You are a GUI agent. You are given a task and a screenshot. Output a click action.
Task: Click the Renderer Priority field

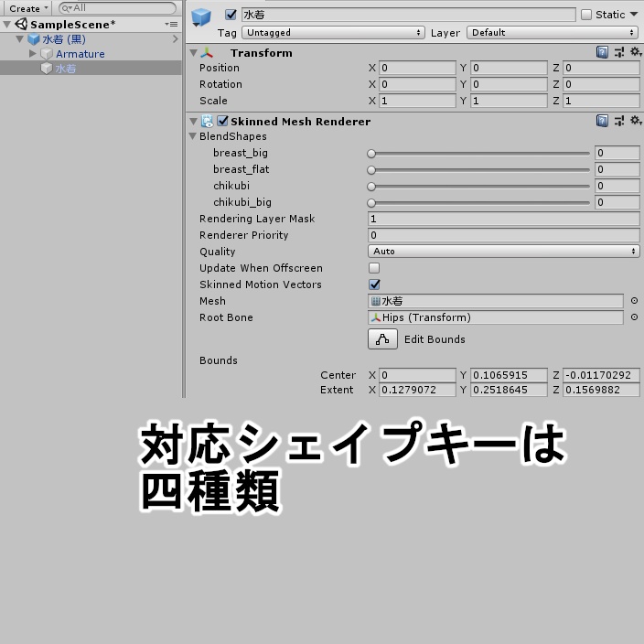tap(503, 235)
